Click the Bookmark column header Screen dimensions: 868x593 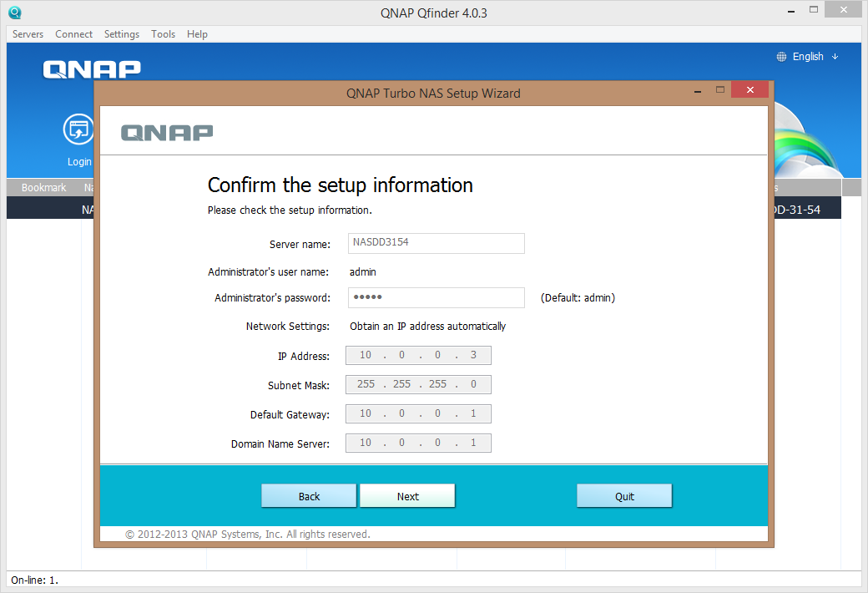(x=43, y=187)
